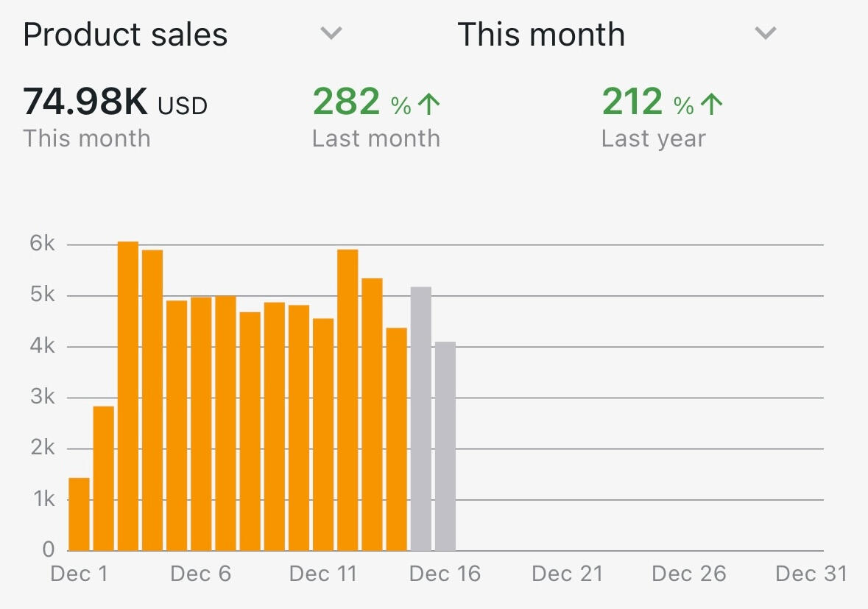
Task: Select the Product sales metric label
Action: [125, 35]
